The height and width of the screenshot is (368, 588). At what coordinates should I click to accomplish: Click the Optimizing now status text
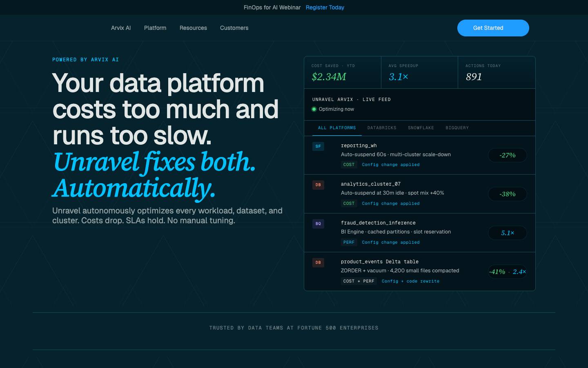click(x=336, y=109)
